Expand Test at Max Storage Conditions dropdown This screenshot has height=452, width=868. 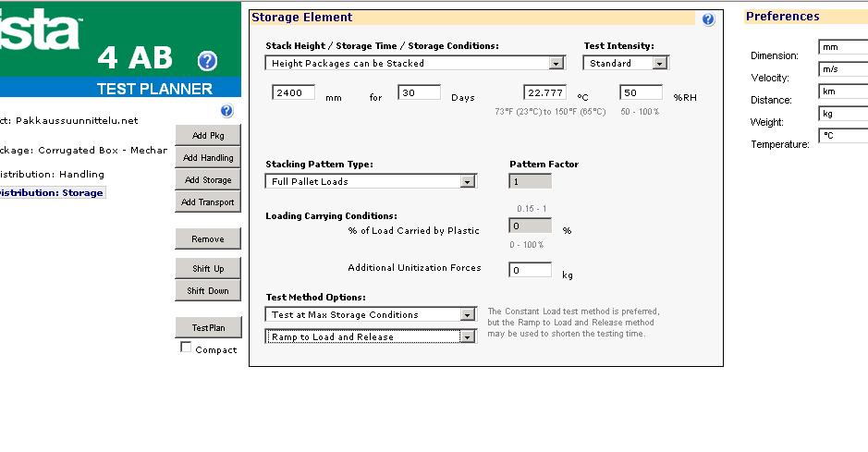pyautogui.click(x=467, y=315)
